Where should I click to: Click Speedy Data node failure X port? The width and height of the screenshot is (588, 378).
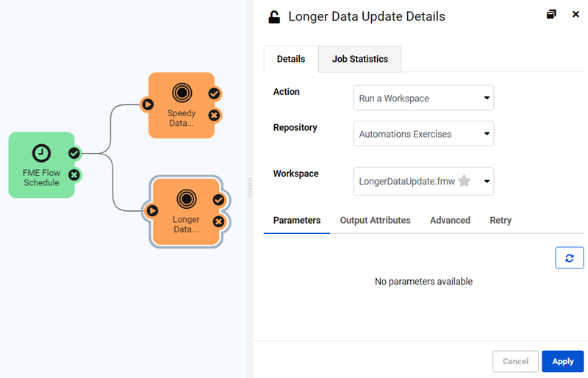(214, 115)
